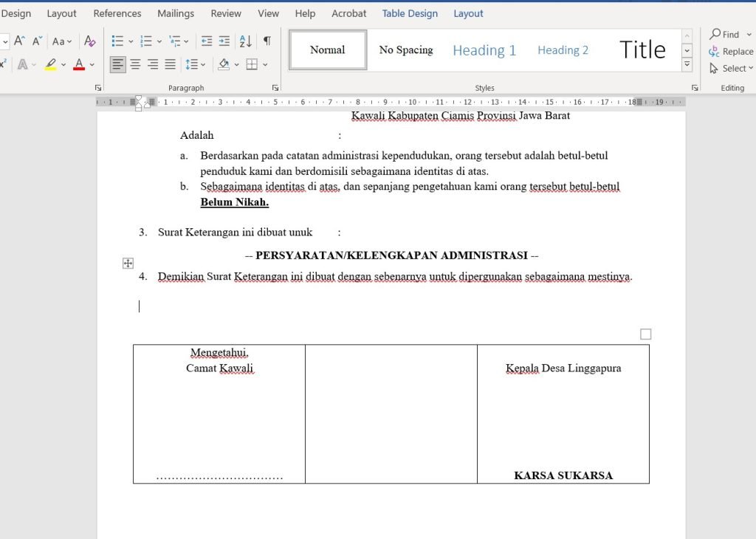
Task: Apply the Heading 1 style
Action: click(484, 50)
